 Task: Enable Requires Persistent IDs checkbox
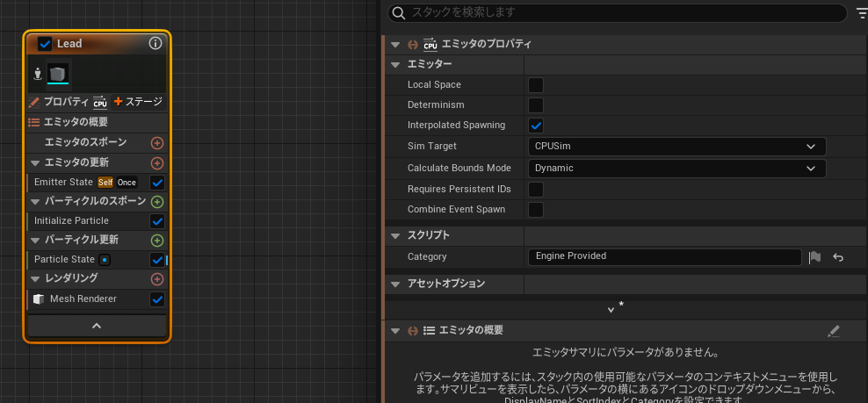pyautogui.click(x=536, y=190)
